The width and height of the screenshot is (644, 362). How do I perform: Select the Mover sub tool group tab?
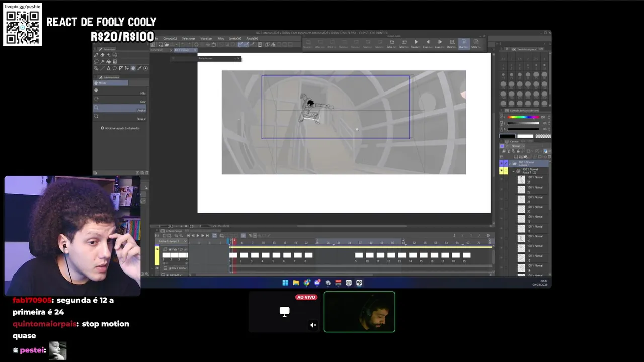(111, 83)
